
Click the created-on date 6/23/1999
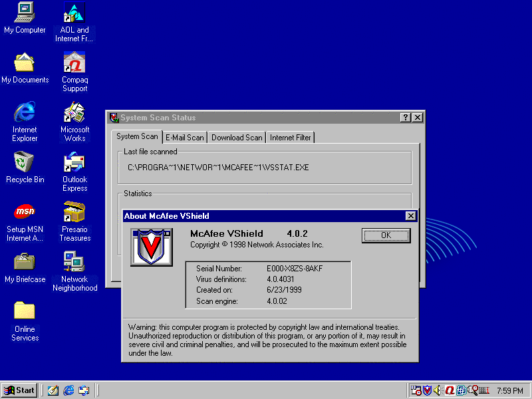coord(285,290)
